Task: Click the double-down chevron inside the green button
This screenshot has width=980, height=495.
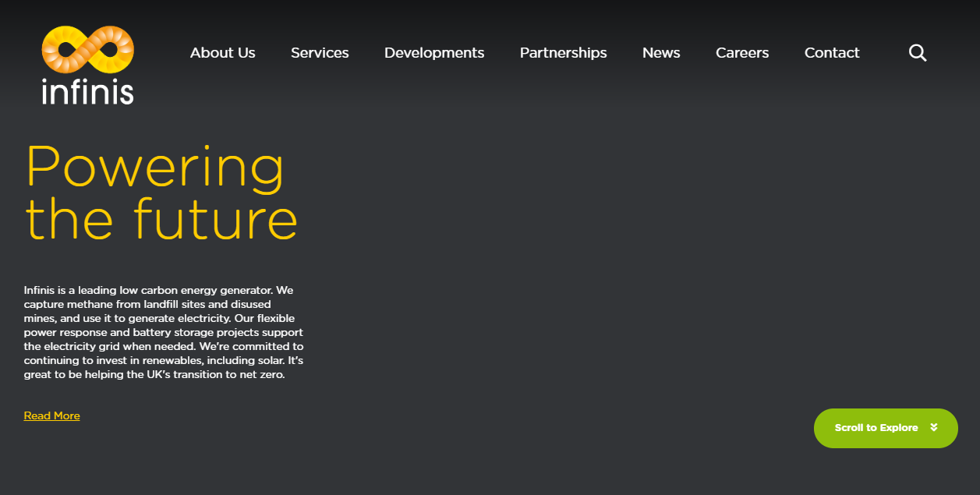Action: [x=933, y=427]
